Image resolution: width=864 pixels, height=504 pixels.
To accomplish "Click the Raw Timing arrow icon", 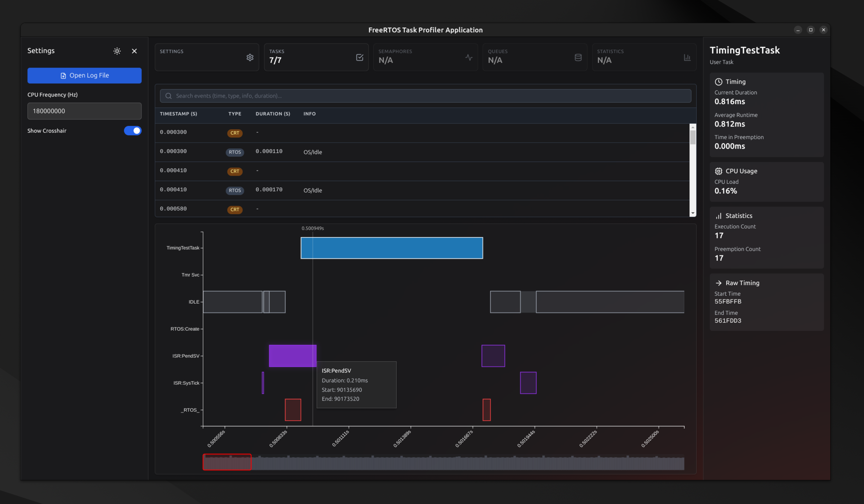I will pos(718,283).
